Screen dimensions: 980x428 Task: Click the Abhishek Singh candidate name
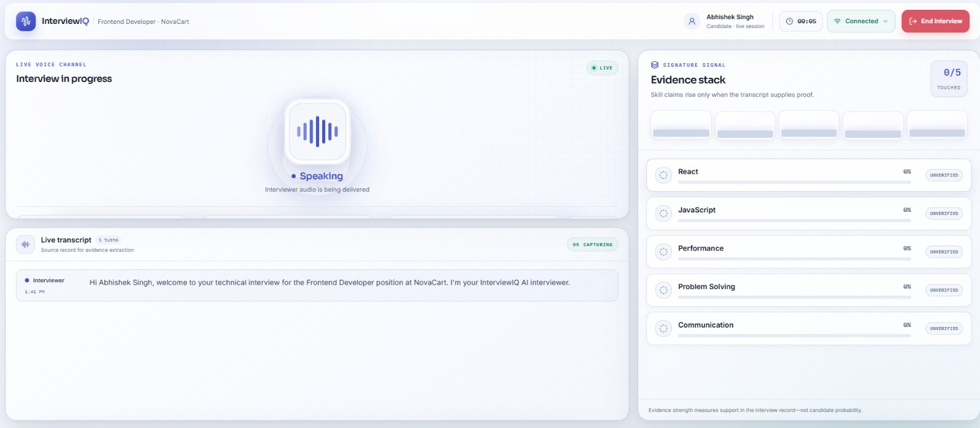[730, 17]
